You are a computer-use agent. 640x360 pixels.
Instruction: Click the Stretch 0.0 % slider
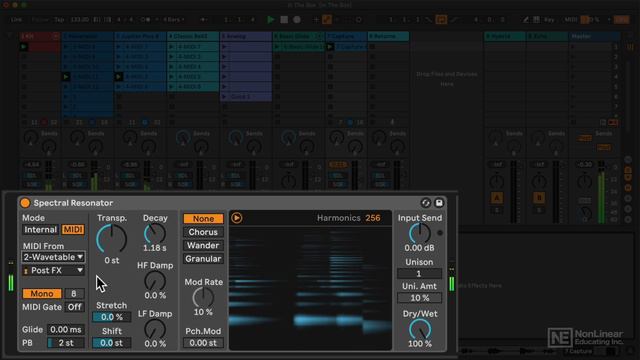tap(112, 317)
